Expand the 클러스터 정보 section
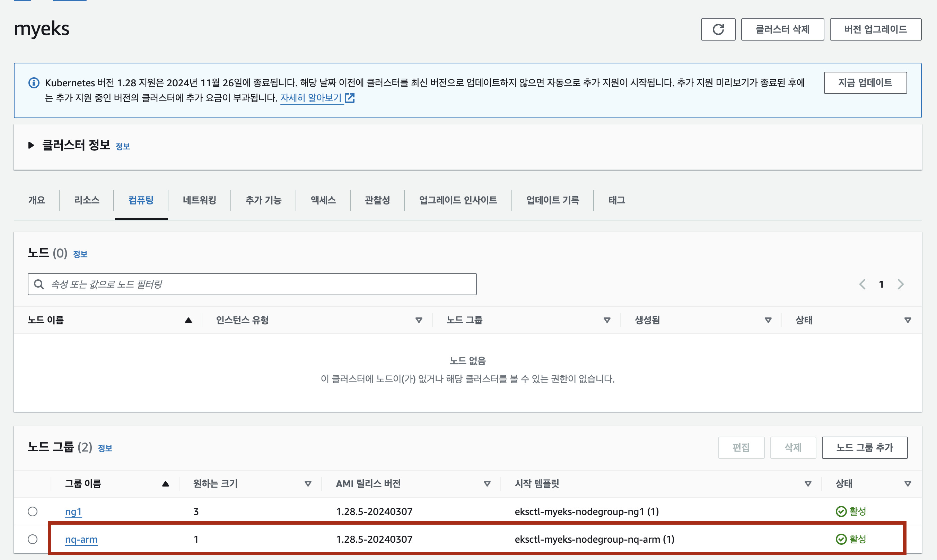 [x=31, y=145]
